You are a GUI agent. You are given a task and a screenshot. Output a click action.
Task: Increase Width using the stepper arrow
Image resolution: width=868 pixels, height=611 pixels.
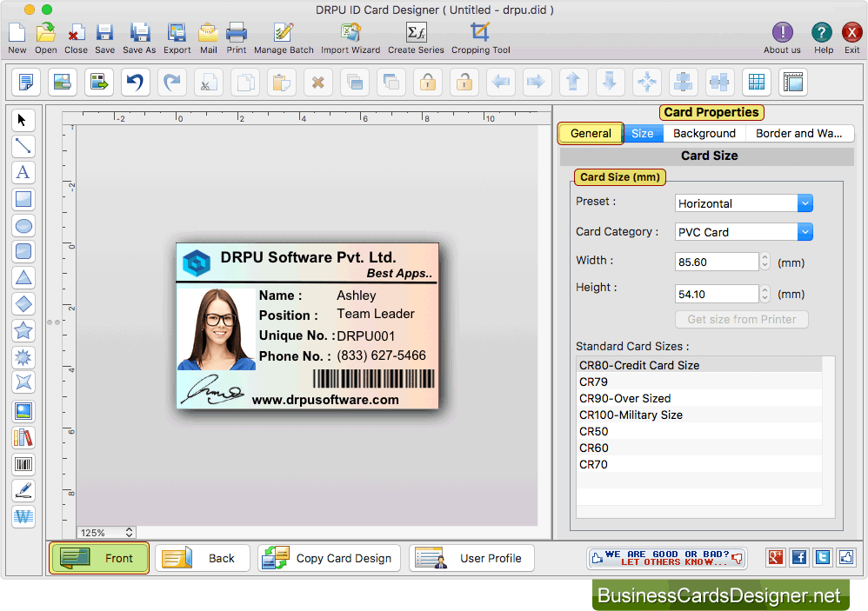pyautogui.click(x=764, y=256)
